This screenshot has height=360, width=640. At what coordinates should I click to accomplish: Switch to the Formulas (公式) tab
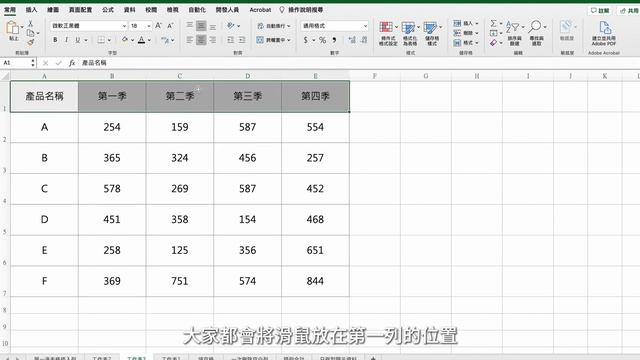pyautogui.click(x=108, y=10)
